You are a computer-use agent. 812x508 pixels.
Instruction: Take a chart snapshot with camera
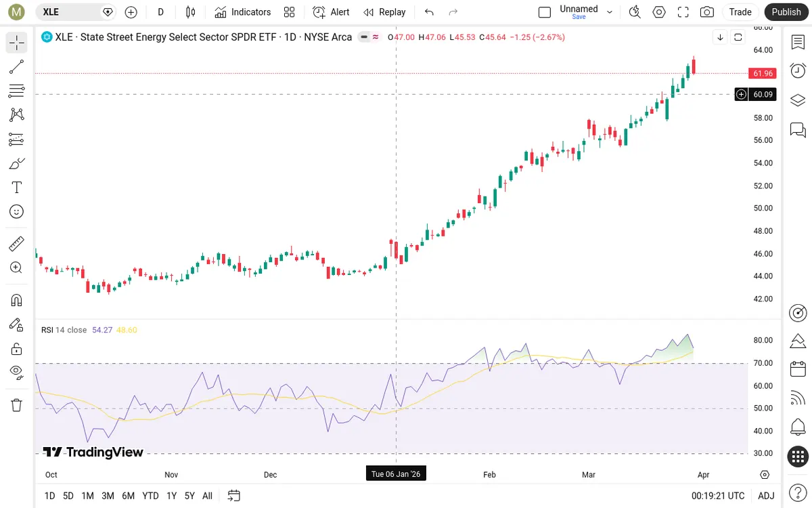pyautogui.click(x=707, y=12)
